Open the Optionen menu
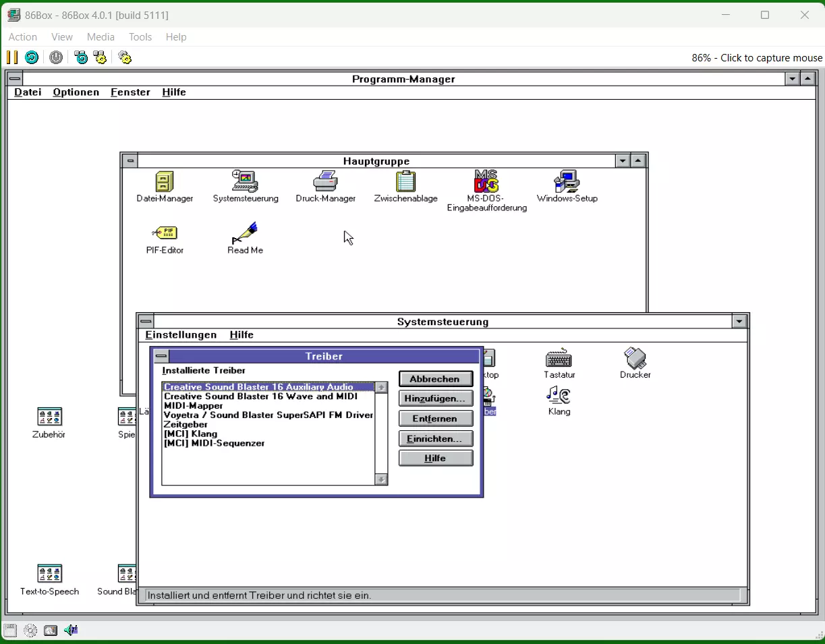The width and height of the screenshot is (825, 644). point(76,92)
